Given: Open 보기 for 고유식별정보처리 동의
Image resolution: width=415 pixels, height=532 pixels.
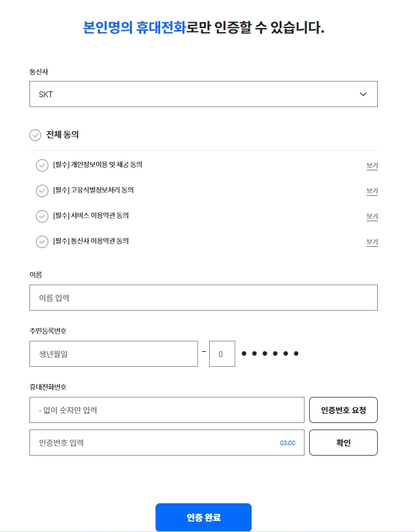Looking at the screenshot, I should 371,191.
